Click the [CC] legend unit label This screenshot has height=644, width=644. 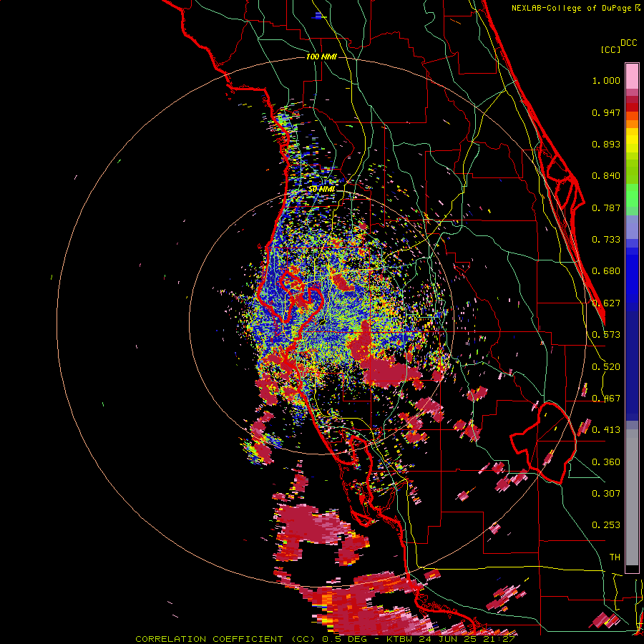click(x=610, y=49)
